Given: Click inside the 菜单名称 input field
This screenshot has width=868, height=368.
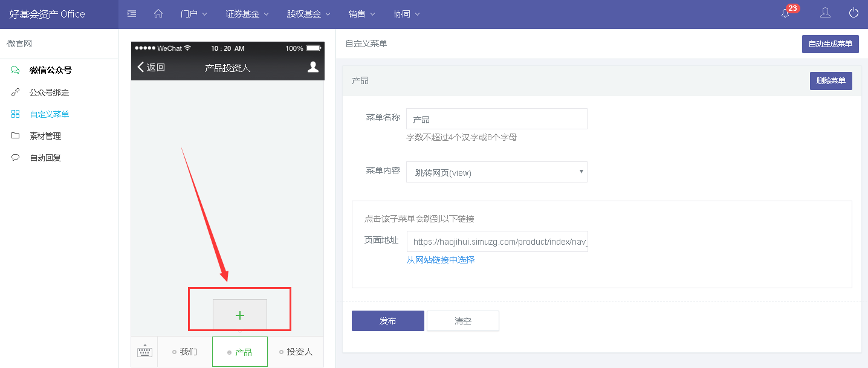Looking at the screenshot, I should (x=496, y=118).
